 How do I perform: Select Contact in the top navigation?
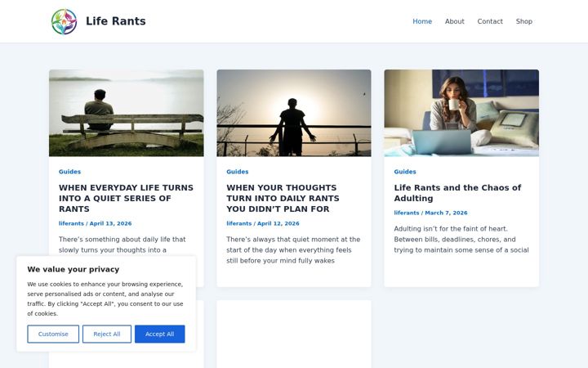click(x=490, y=21)
